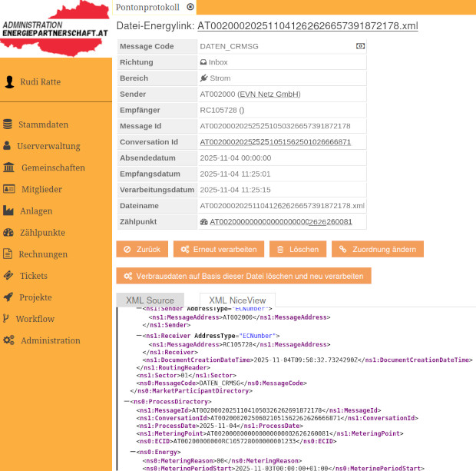The height and width of the screenshot is (471, 476).
Task: Click the money icon in Message Code row
Action: [x=360, y=46]
